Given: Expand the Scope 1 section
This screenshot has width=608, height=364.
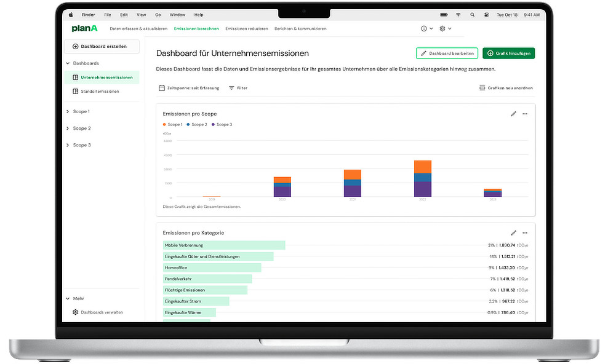Looking at the screenshot, I should click(80, 111).
